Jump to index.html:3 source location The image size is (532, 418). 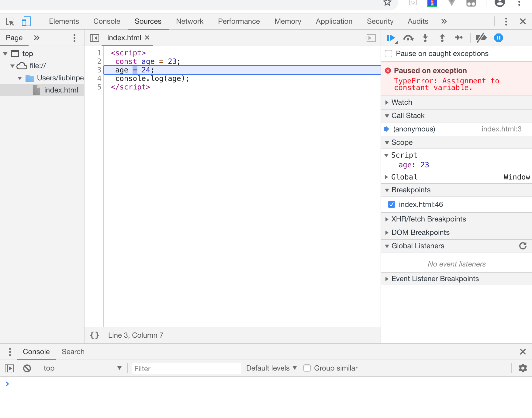click(x=501, y=129)
